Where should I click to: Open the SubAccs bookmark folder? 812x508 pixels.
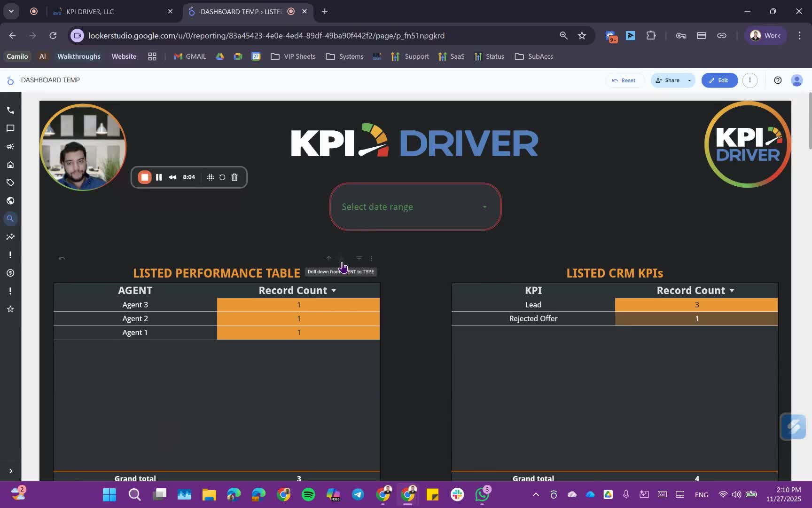coord(534,56)
